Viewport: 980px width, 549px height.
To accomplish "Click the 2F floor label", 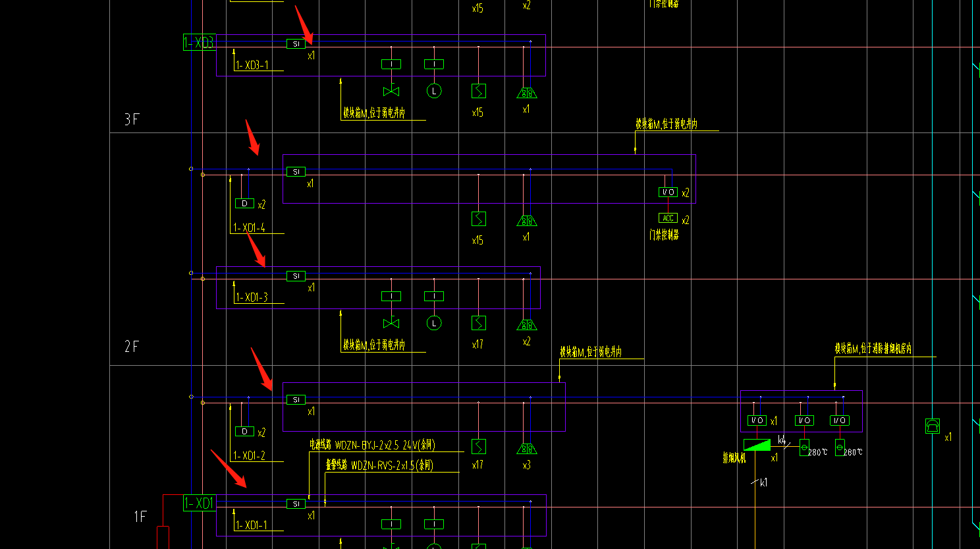I will pos(132,347).
